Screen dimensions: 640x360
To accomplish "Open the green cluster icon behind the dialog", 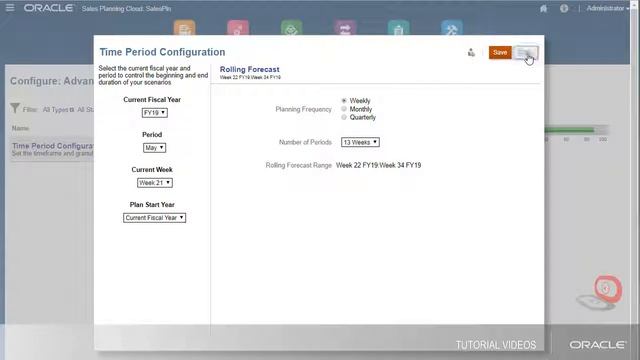I will [x=291, y=29].
